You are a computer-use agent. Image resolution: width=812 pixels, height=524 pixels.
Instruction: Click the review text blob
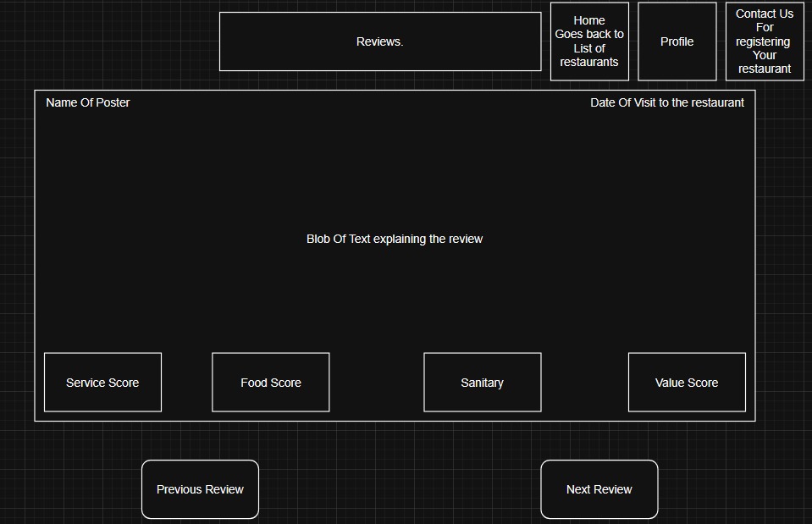(x=395, y=239)
